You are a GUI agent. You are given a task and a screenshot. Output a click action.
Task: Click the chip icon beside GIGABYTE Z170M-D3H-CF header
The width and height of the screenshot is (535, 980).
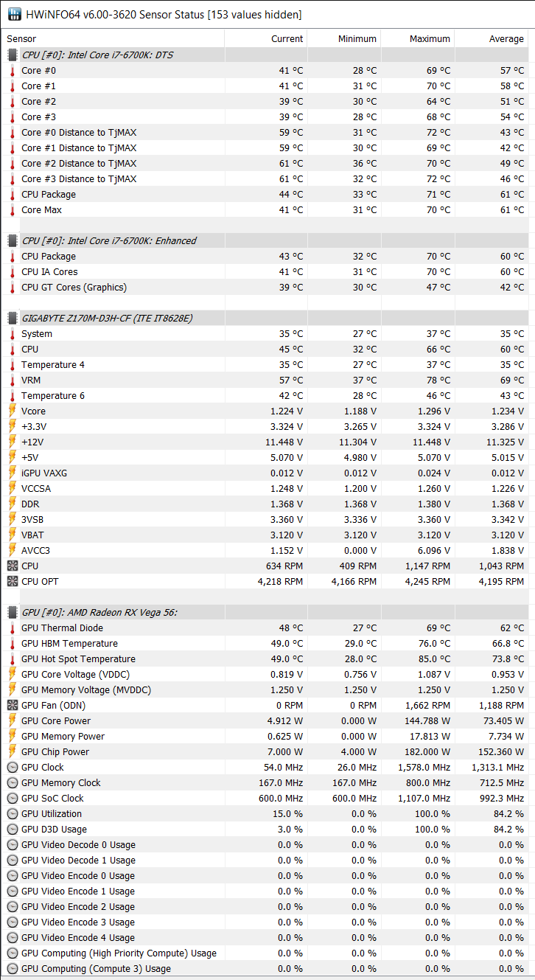(x=13, y=318)
